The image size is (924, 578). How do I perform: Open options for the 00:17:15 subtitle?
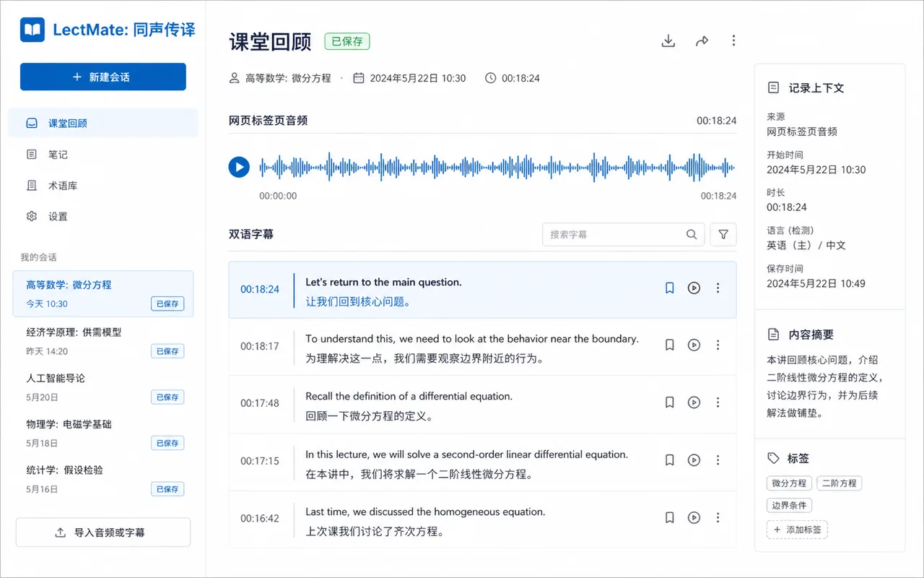(718, 460)
